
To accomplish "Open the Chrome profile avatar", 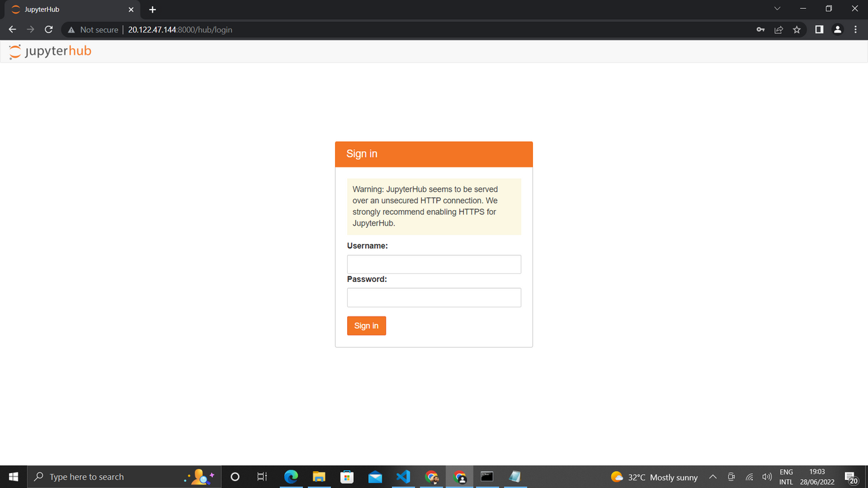I will click(x=837, y=30).
